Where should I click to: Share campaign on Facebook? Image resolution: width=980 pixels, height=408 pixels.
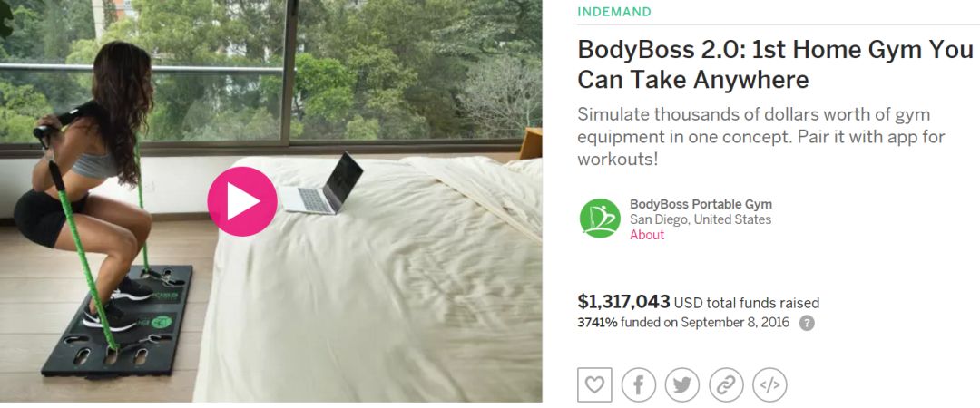(639, 385)
